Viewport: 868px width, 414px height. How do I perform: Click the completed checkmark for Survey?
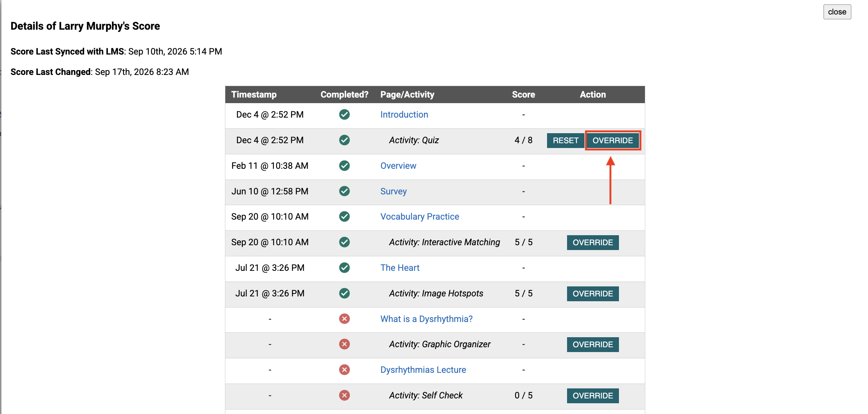[x=344, y=191]
